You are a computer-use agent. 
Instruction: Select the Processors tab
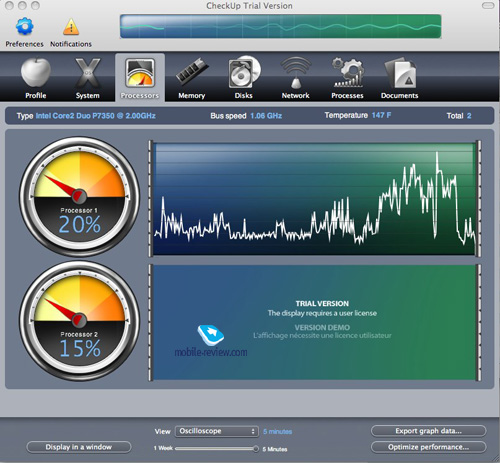pyautogui.click(x=140, y=78)
